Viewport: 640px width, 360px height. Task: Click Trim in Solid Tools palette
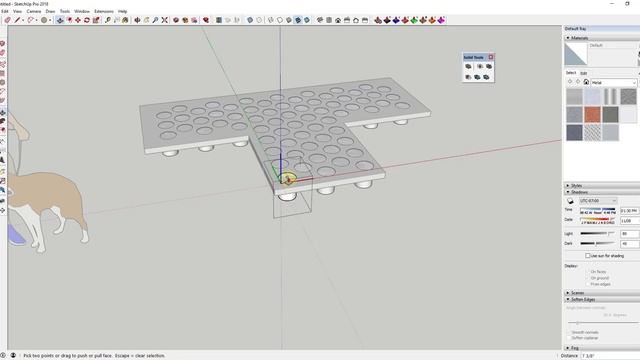pyautogui.click(x=477, y=77)
